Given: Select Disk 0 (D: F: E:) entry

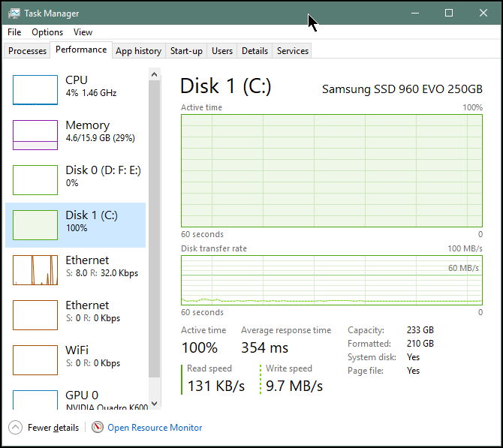Looking at the screenshot, I should 75,180.
